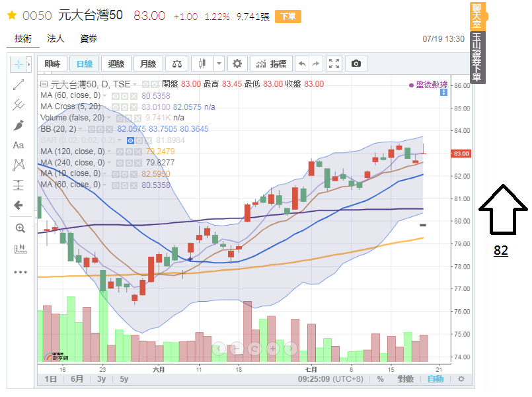
Task: Open dropdown arrow for MA (120, close, 0)
Action: pyautogui.click(x=109, y=152)
